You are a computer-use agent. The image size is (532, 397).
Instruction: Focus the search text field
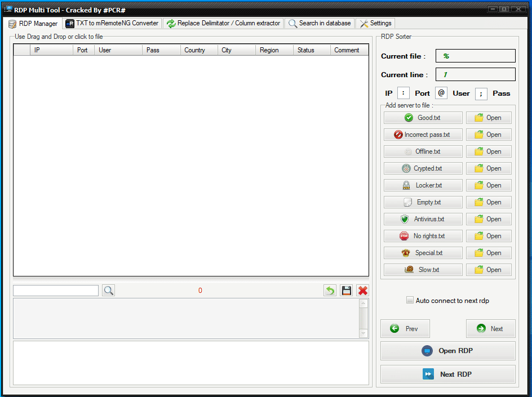pos(56,291)
